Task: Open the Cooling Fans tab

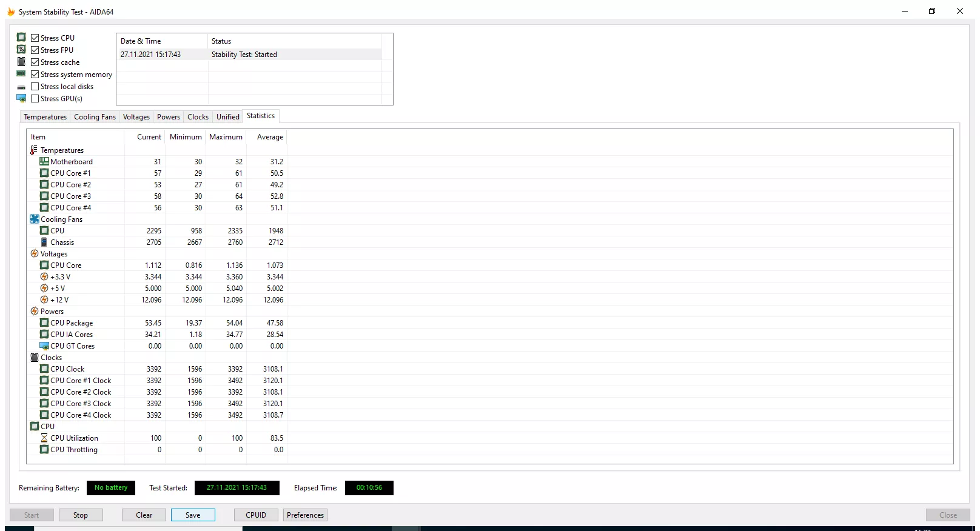Action: point(95,117)
